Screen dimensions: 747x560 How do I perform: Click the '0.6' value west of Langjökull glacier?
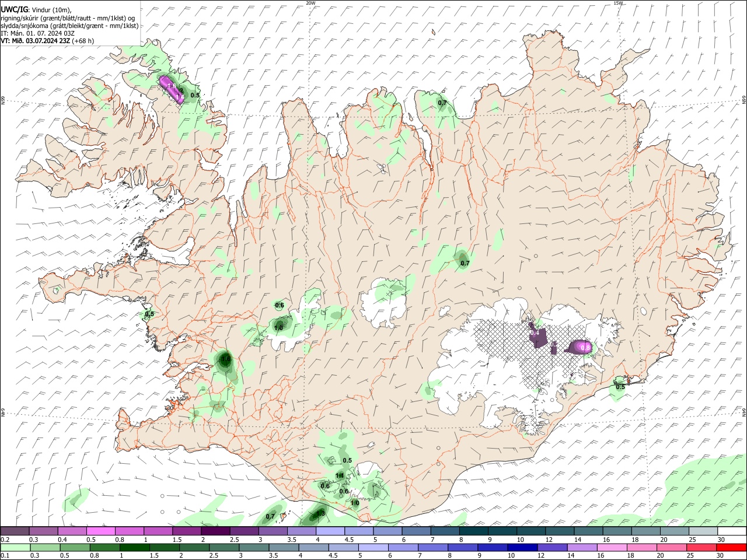point(280,306)
